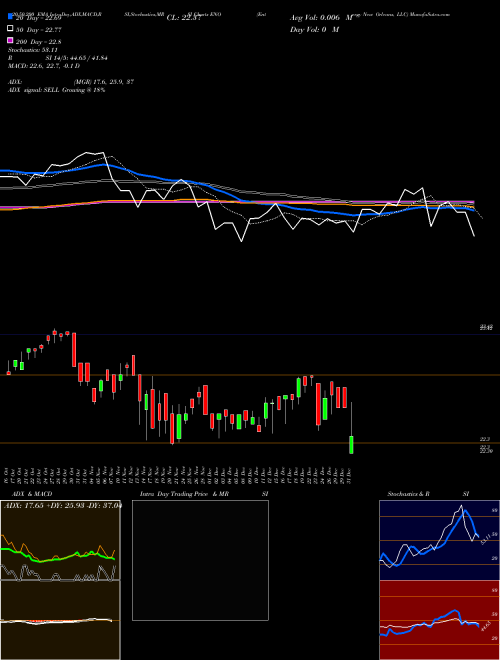Click the 'Avg Vol: 0.006 M' label
Viewport: 500px width, 660px height.
(321, 18)
